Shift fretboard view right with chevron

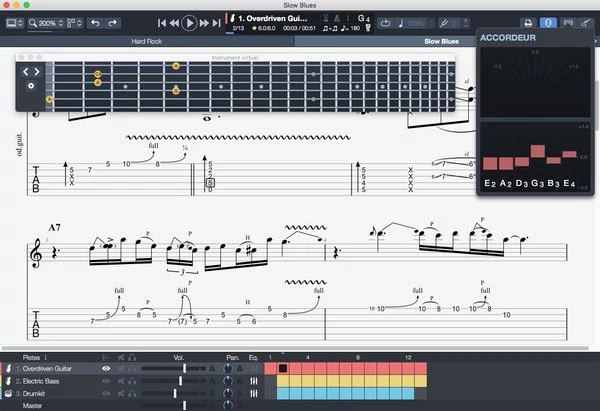37,72
